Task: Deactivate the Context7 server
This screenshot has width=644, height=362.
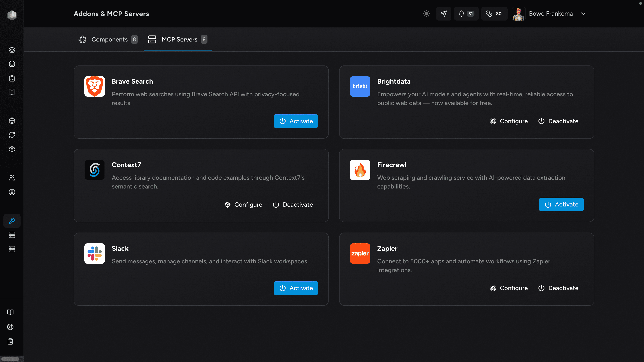Action: point(293,204)
